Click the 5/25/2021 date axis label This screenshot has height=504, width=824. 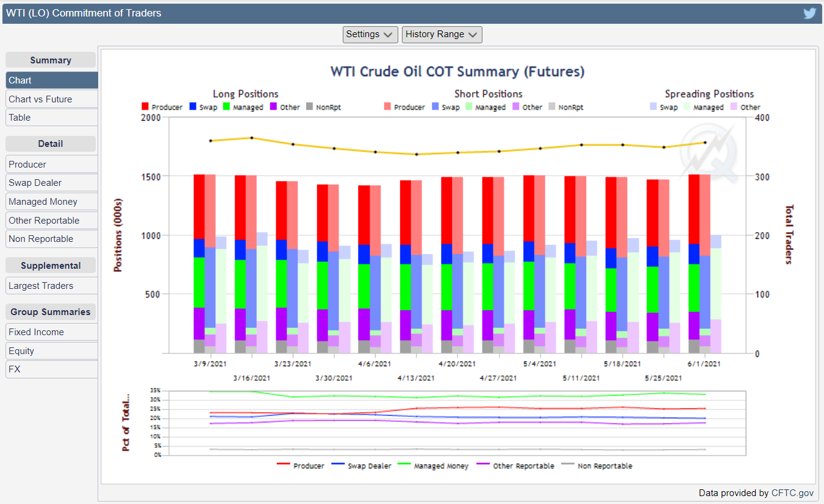(x=664, y=378)
